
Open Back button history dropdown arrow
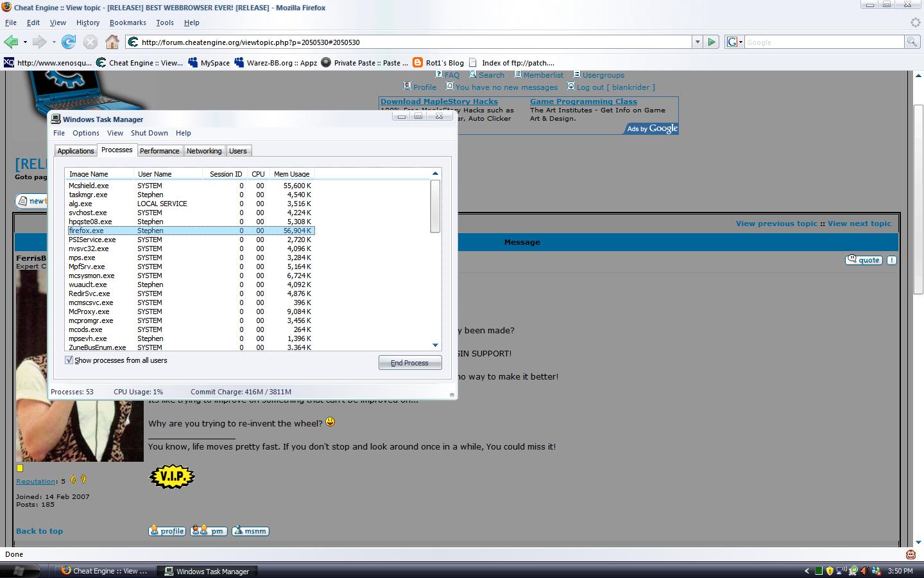25,42
